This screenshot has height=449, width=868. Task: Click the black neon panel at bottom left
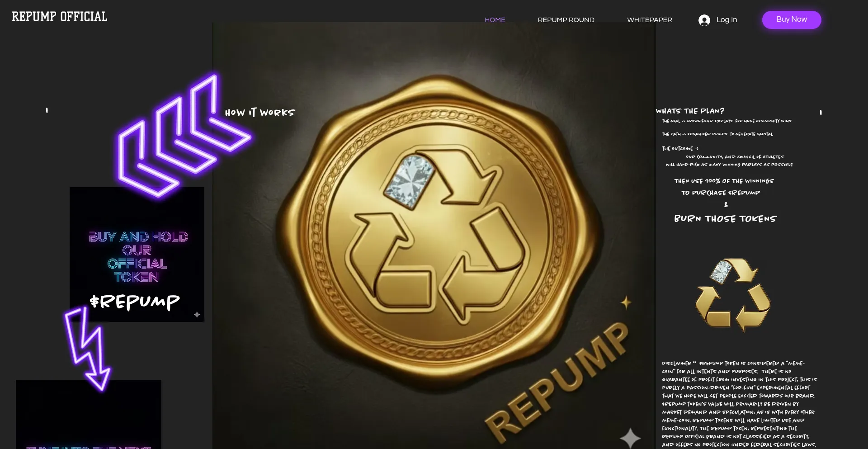[x=89, y=415]
